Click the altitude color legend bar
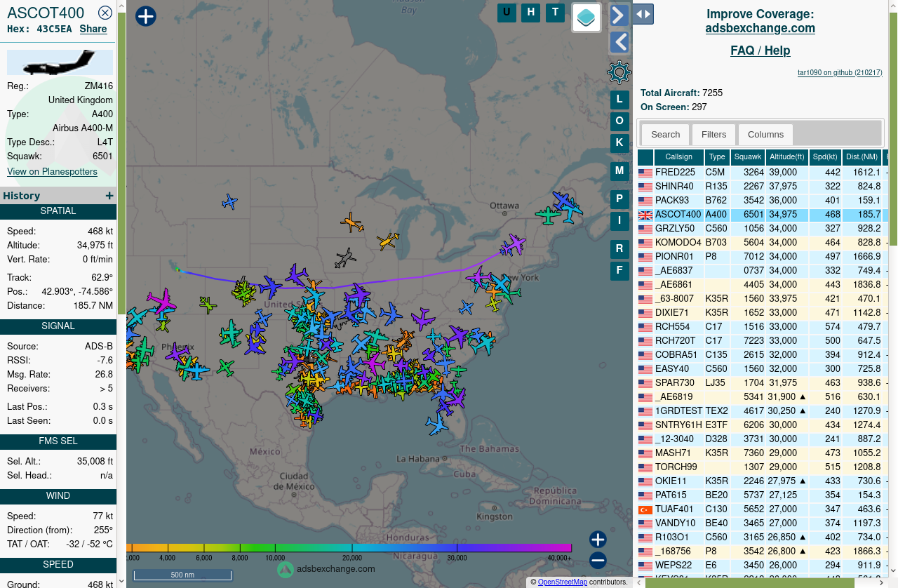 coord(349,547)
